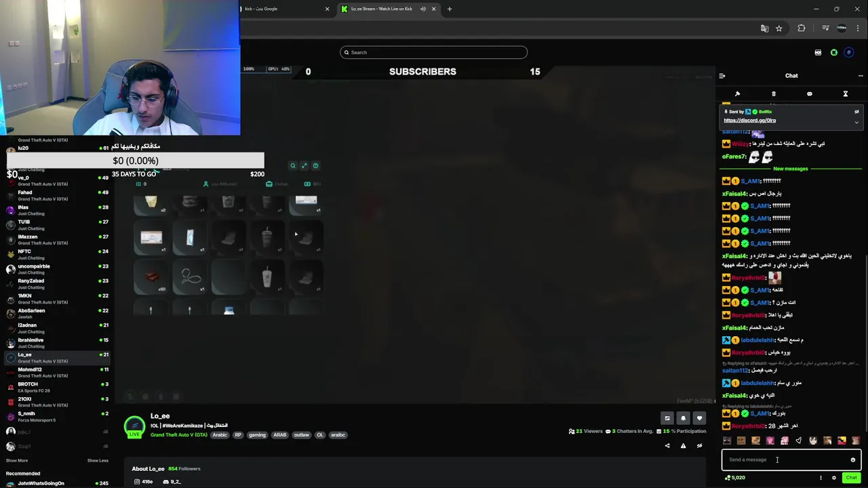Screen dimensions: 868x488
Task: Toggle notification bell for Lo_ee
Action: coord(683,418)
